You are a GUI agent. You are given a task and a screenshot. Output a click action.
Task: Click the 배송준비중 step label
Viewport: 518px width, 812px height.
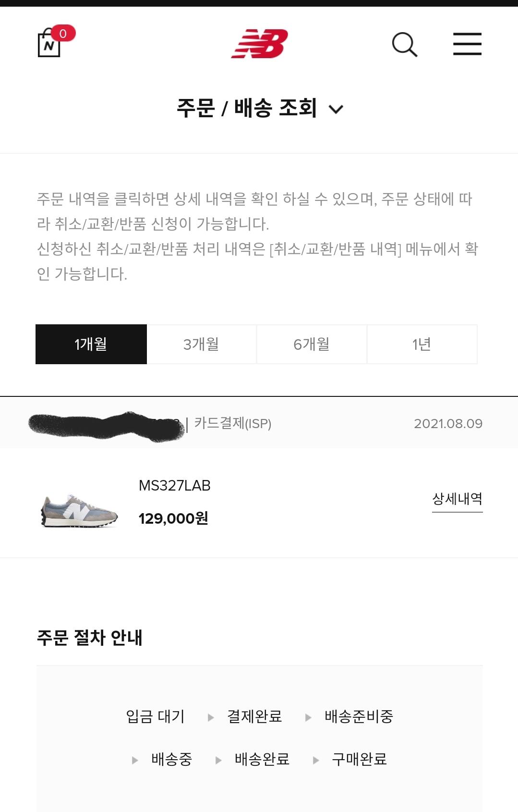pyautogui.click(x=359, y=716)
